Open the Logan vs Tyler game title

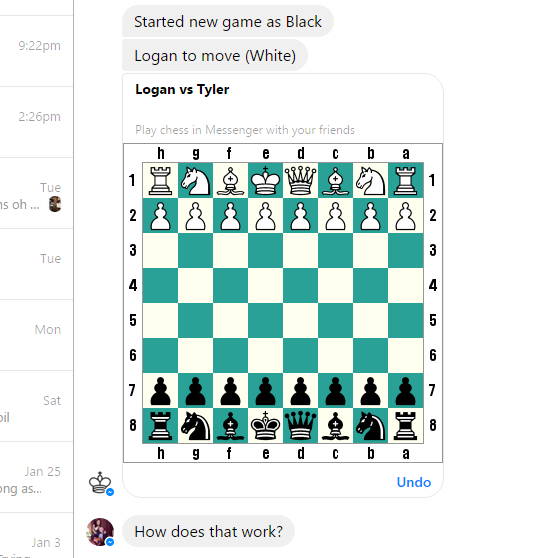(182, 90)
